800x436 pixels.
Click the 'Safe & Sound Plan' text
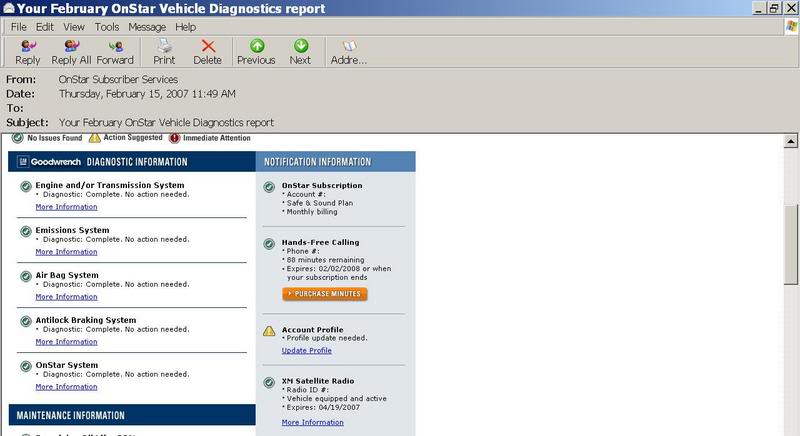click(320, 202)
